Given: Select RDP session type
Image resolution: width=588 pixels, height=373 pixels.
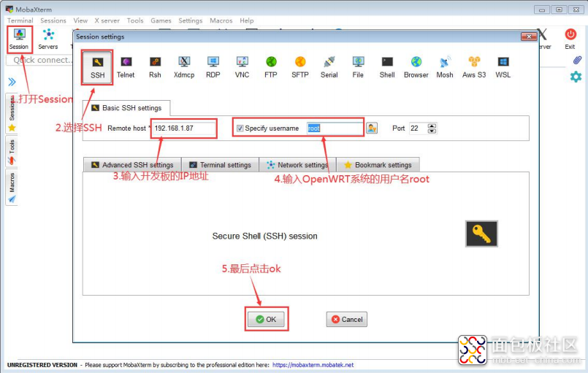Looking at the screenshot, I should (213, 67).
